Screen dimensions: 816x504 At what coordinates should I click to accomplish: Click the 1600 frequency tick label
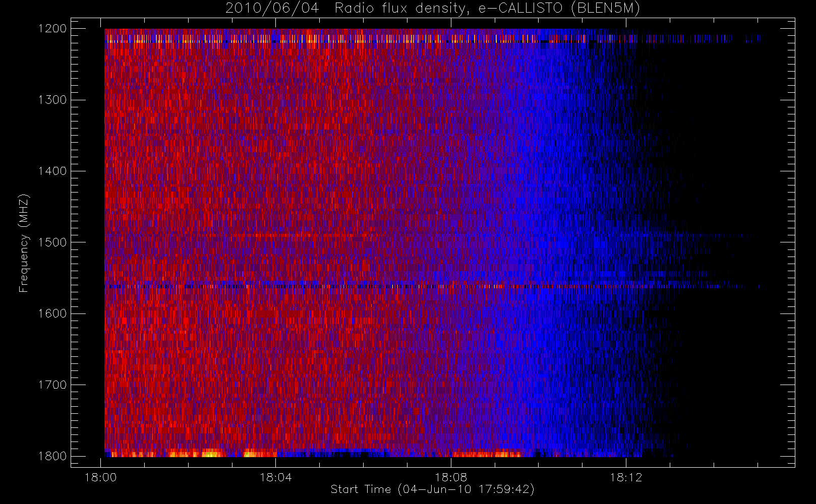point(52,313)
